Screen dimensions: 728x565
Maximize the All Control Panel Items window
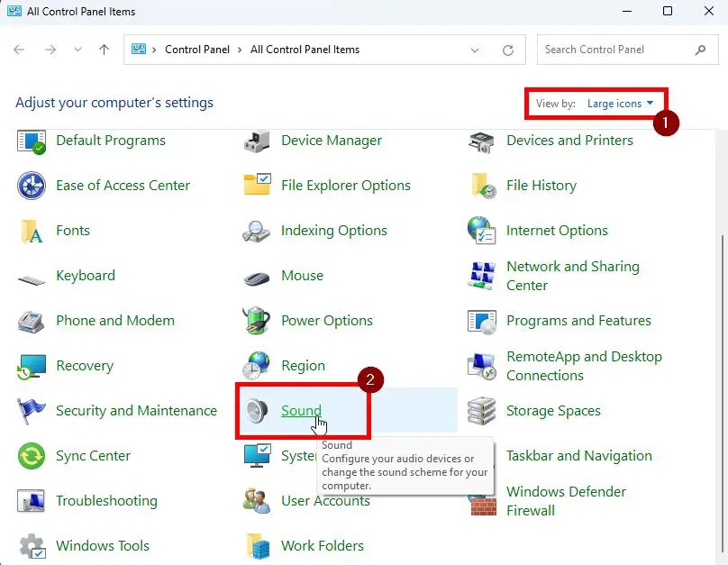(x=667, y=11)
